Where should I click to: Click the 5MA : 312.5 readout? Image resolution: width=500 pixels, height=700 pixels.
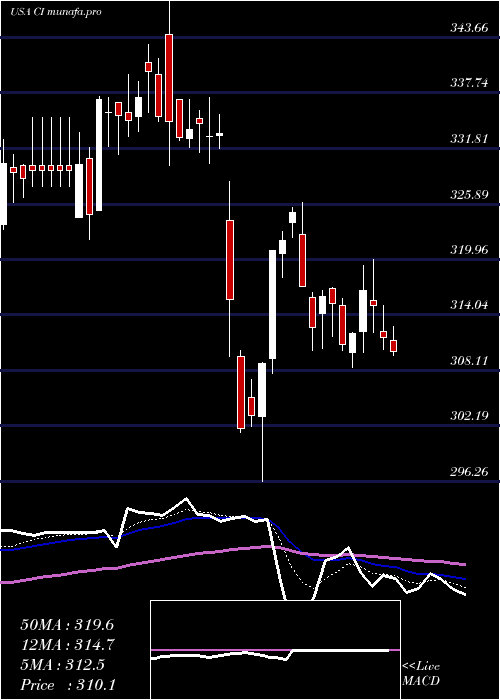62,665
